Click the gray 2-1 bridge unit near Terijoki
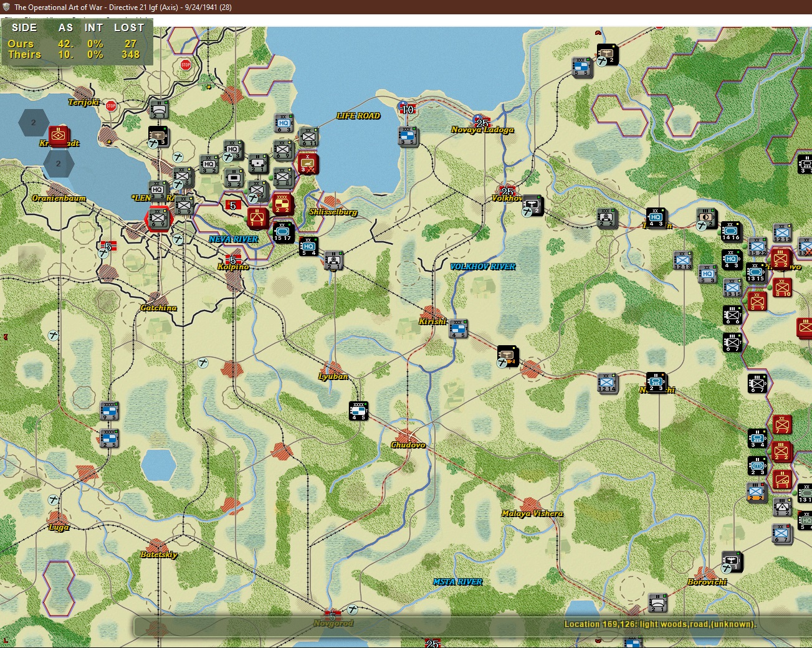This screenshot has height=648, width=812. [159, 108]
